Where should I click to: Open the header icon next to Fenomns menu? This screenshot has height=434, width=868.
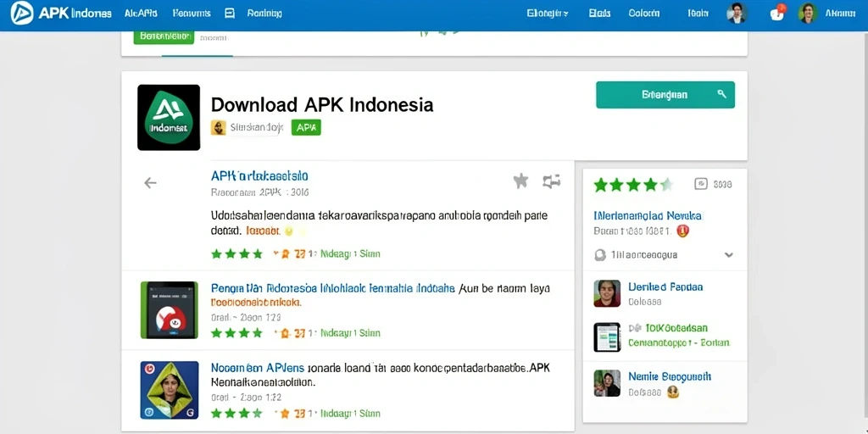coord(230,14)
